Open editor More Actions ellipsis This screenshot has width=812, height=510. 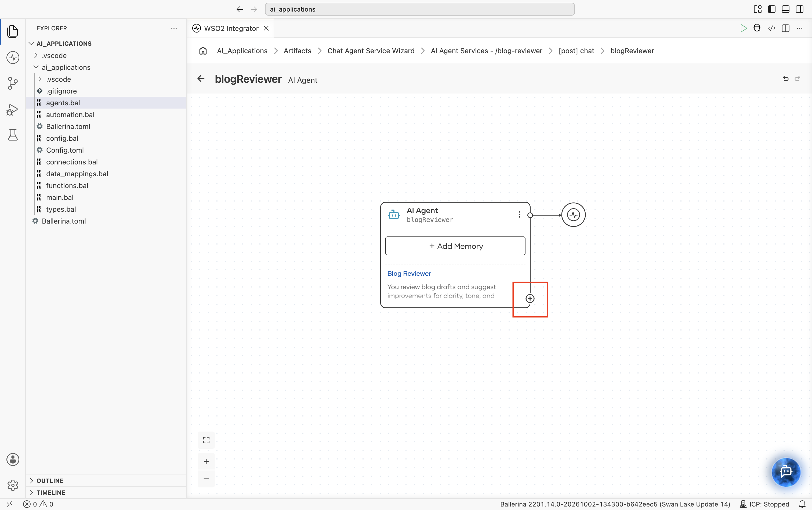(x=800, y=28)
